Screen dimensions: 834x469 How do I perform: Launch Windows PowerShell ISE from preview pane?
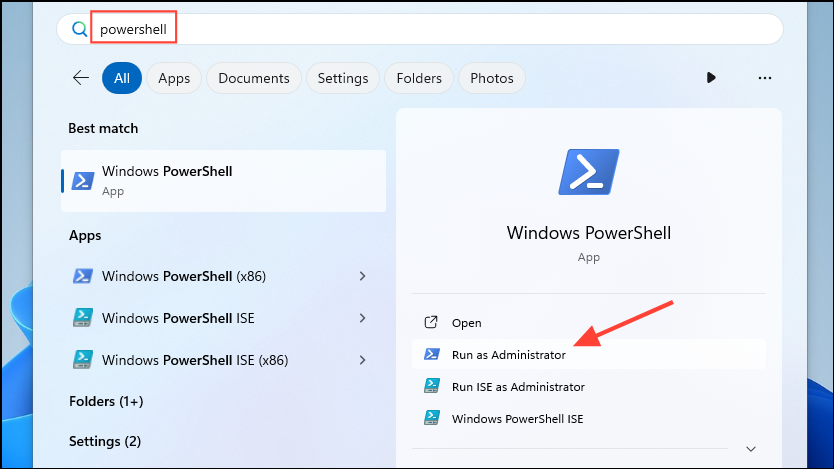589,418
